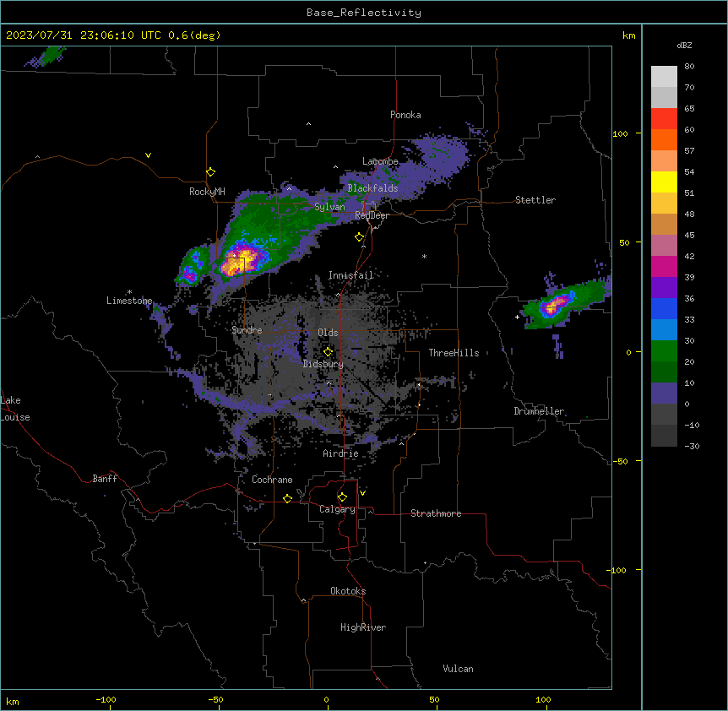728x711 pixels.
Task: Select the Airdrie label
Action: pyautogui.click(x=341, y=453)
